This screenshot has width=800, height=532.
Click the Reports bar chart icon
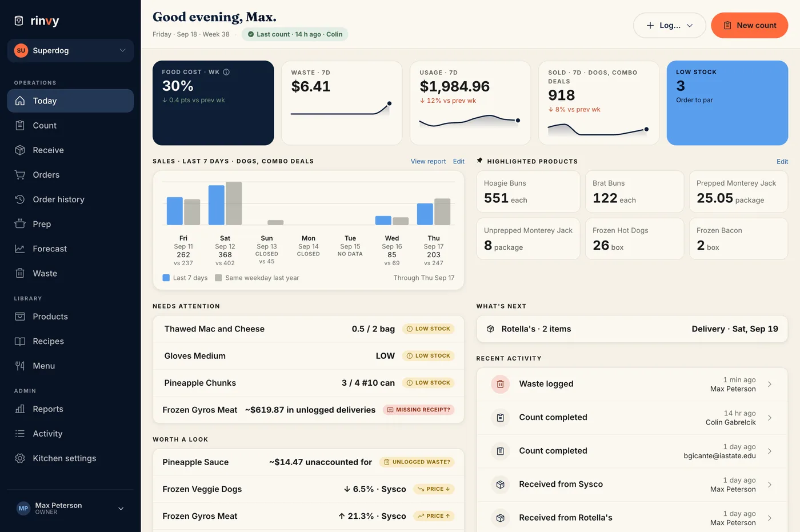pyautogui.click(x=20, y=409)
